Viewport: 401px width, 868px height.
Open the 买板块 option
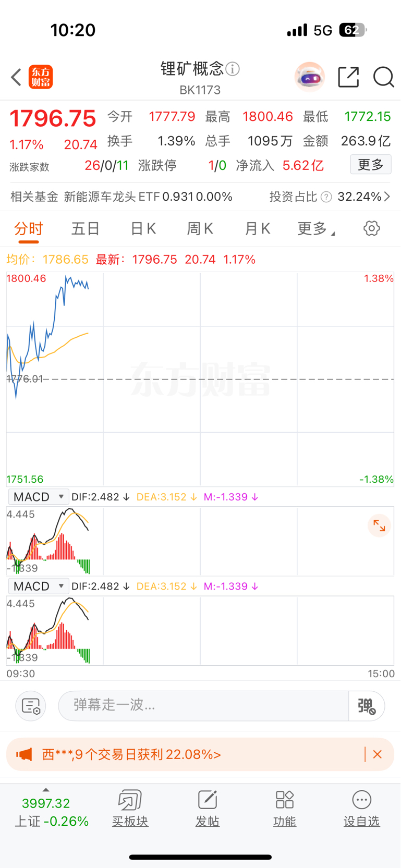[130, 809]
